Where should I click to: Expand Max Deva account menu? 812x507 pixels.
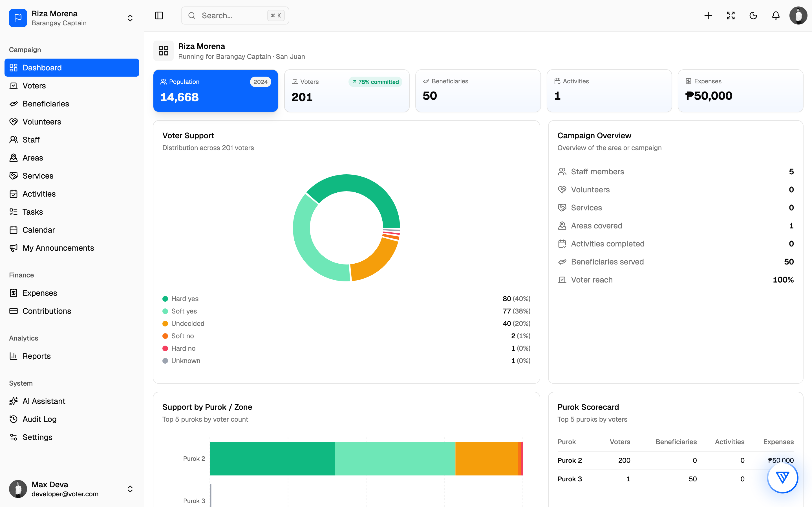pyautogui.click(x=130, y=489)
